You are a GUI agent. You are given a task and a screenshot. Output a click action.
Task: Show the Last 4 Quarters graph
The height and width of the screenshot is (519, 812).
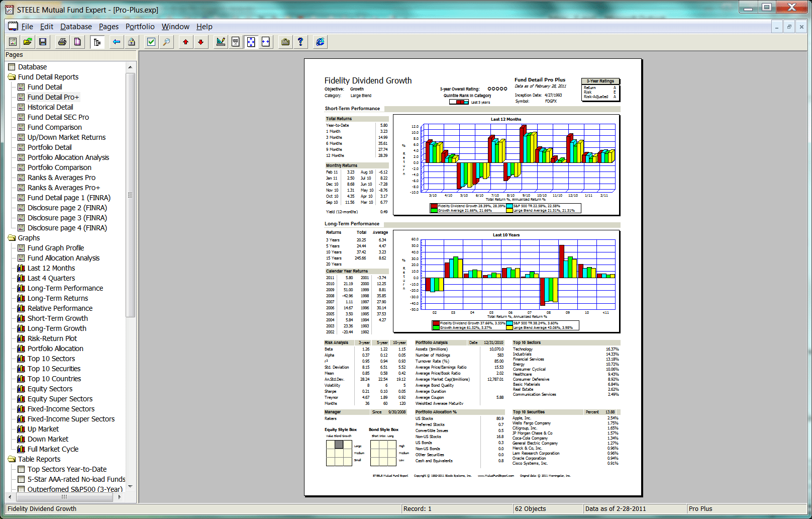point(51,278)
